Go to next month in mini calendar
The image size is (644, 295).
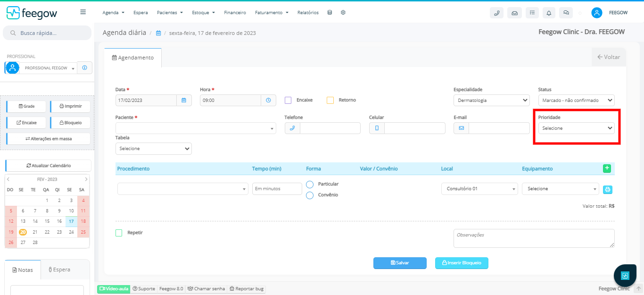[86, 179]
